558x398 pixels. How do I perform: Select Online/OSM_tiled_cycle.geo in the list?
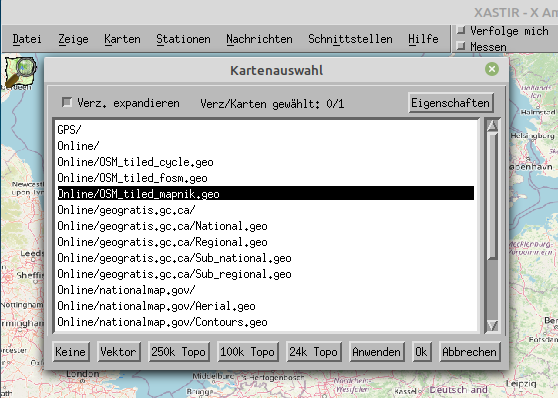coord(265,162)
